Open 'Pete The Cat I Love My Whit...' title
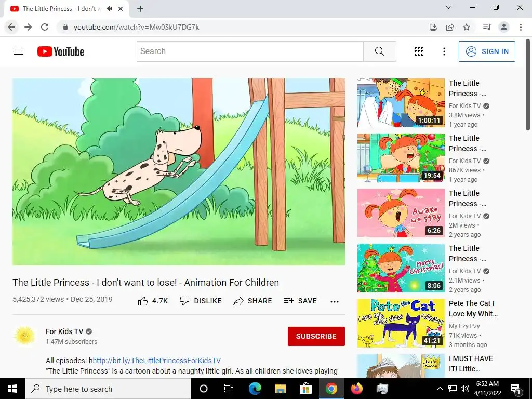The width and height of the screenshot is (532, 399). [x=473, y=309]
